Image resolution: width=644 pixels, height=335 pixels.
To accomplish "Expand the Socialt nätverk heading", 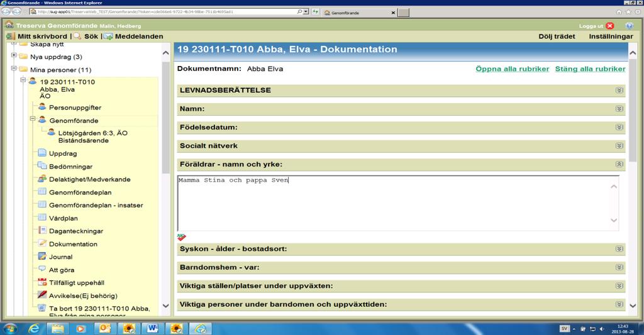I will click(619, 145).
